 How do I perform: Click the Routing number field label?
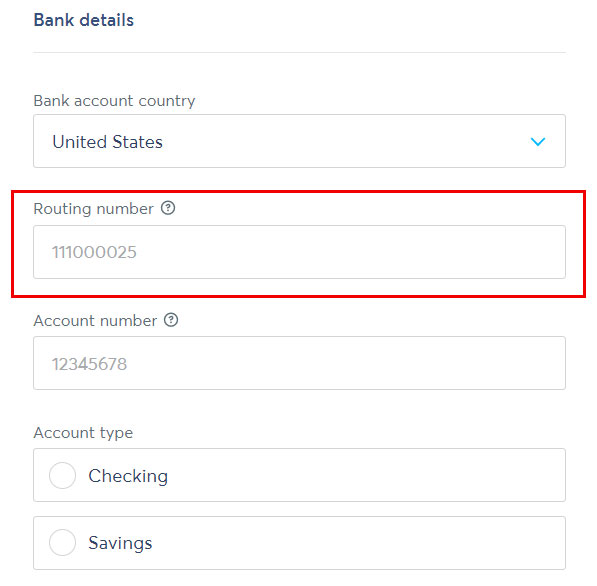coord(94,209)
